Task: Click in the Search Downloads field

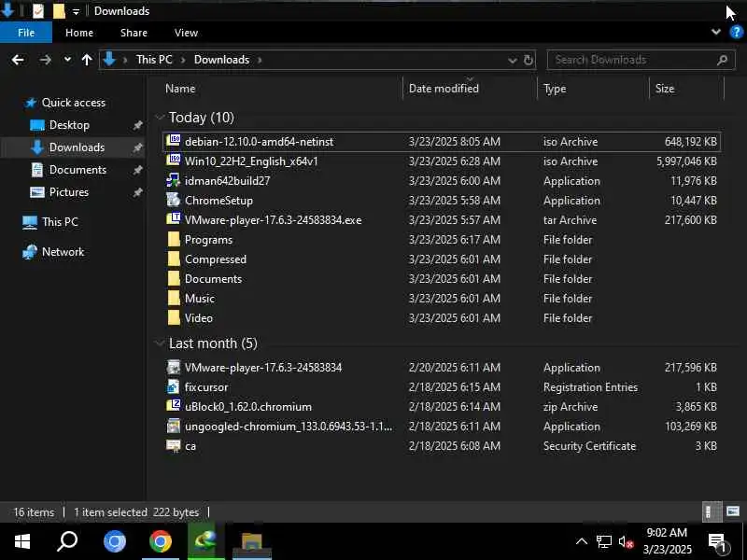Action: click(641, 60)
